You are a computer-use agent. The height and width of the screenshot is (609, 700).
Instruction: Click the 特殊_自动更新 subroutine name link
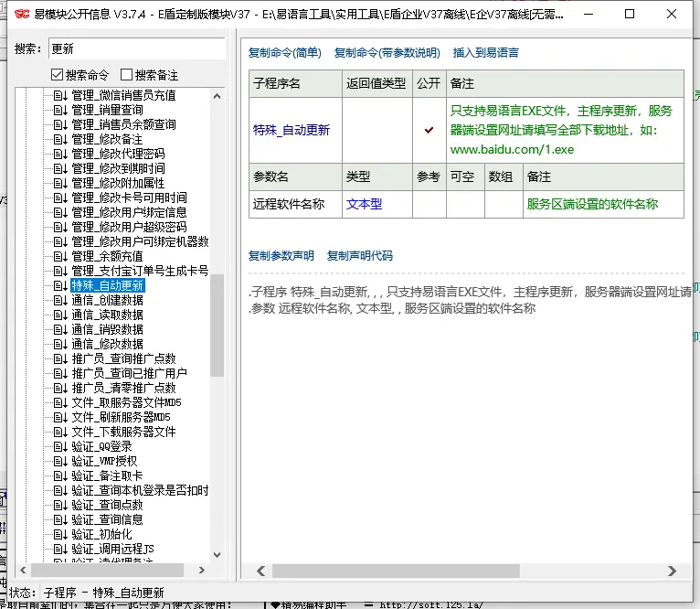[x=292, y=130]
